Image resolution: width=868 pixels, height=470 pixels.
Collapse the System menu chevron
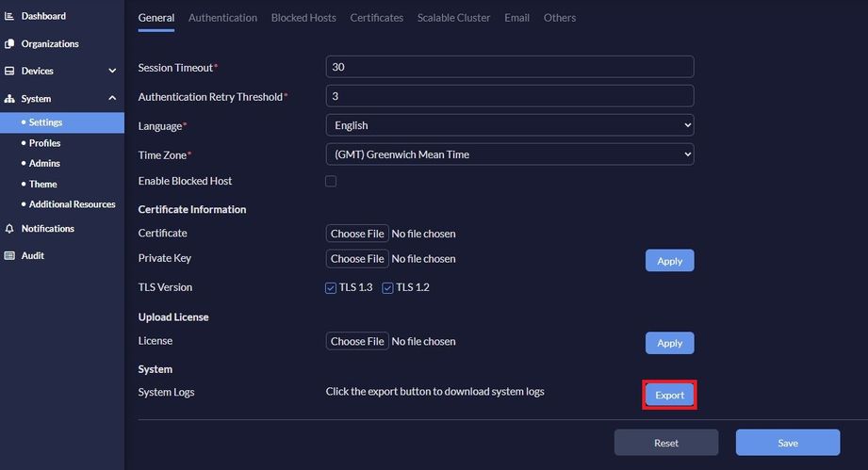pyautogui.click(x=112, y=98)
